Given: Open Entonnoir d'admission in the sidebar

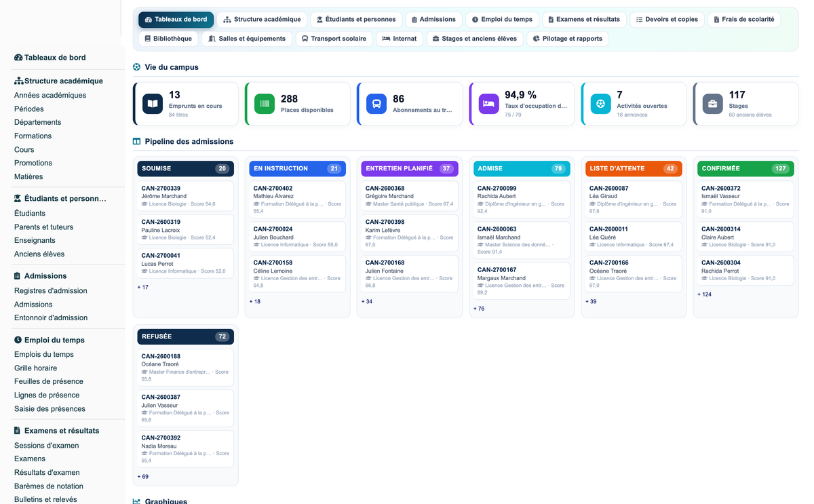Looking at the screenshot, I should pos(51,318).
